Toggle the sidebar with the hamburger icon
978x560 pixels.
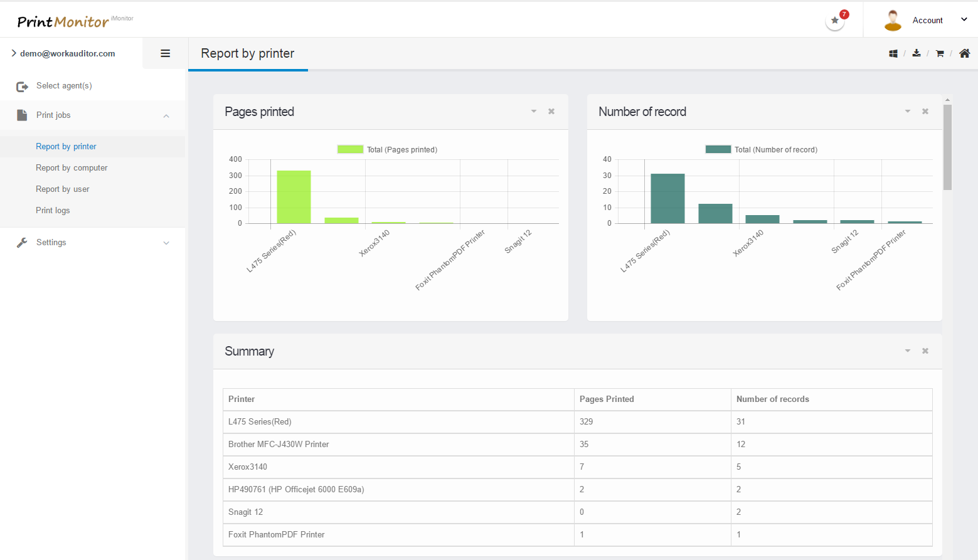pos(166,53)
